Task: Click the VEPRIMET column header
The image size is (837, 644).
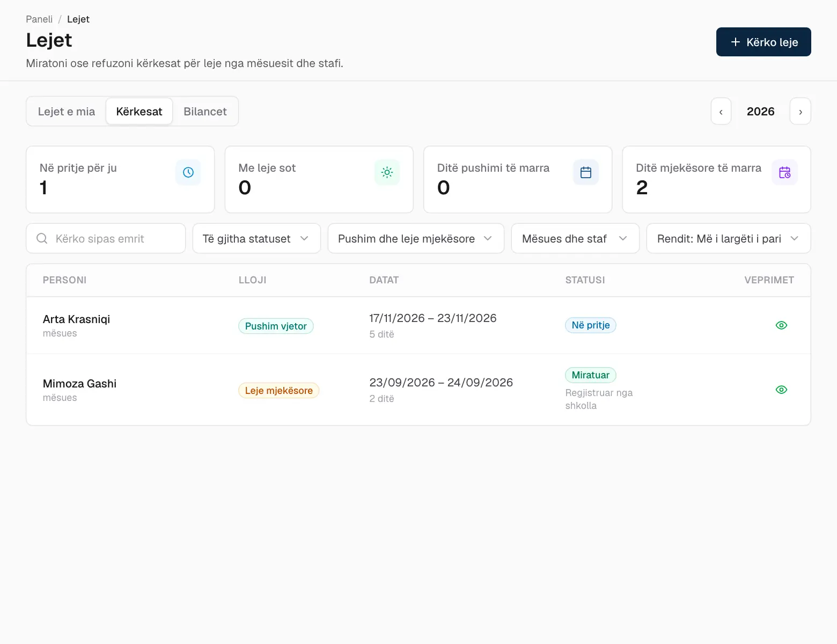Action: [769, 280]
